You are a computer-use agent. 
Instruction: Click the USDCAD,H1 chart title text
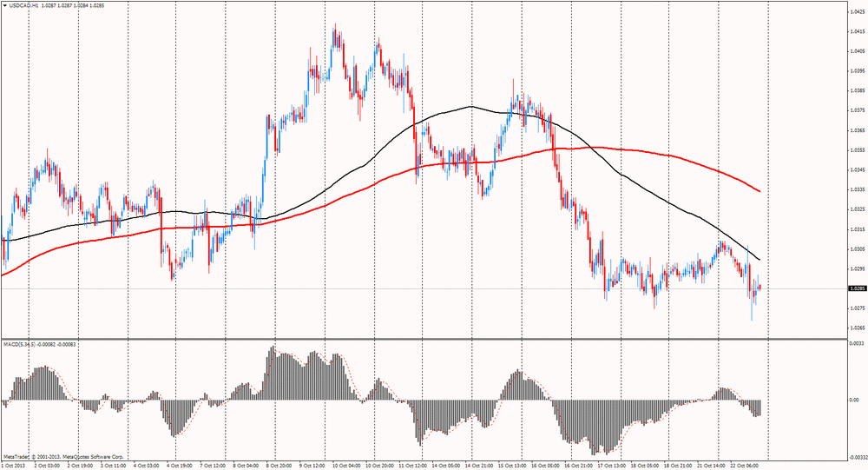22,5
